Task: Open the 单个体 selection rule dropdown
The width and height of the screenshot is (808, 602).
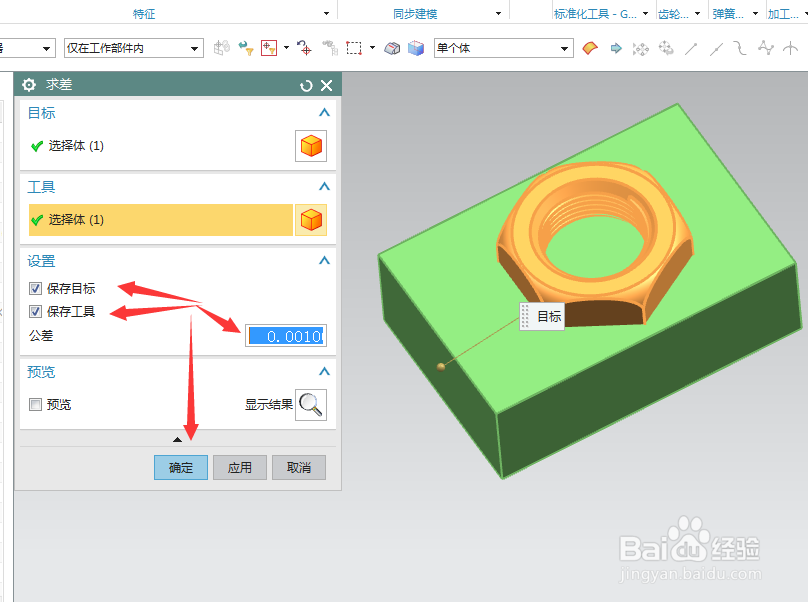Action: 503,48
